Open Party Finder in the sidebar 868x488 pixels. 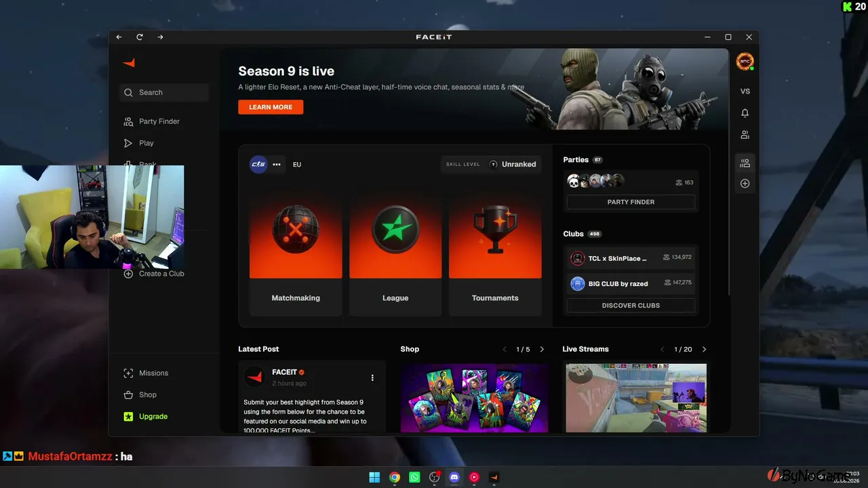click(x=159, y=121)
